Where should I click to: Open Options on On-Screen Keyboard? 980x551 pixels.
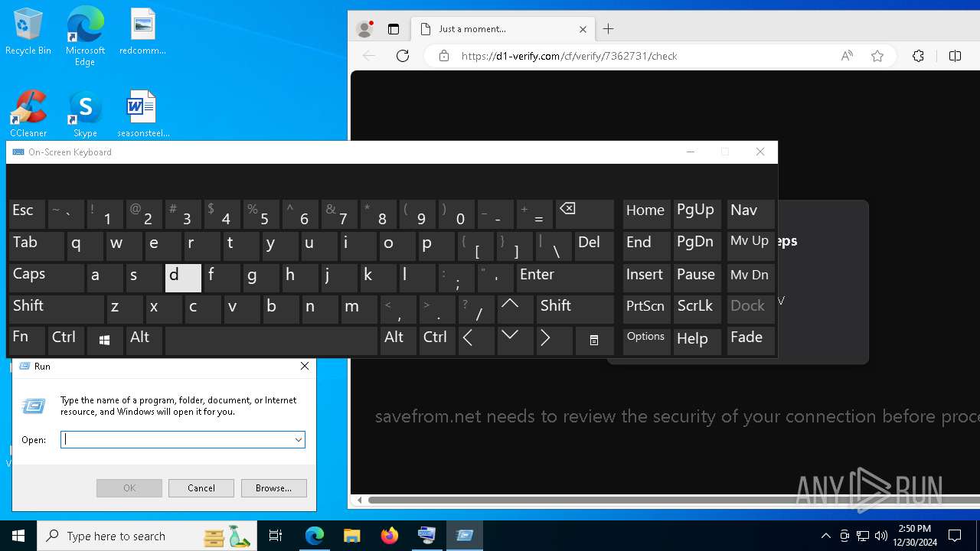pyautogui.click(x=646, y=340)
